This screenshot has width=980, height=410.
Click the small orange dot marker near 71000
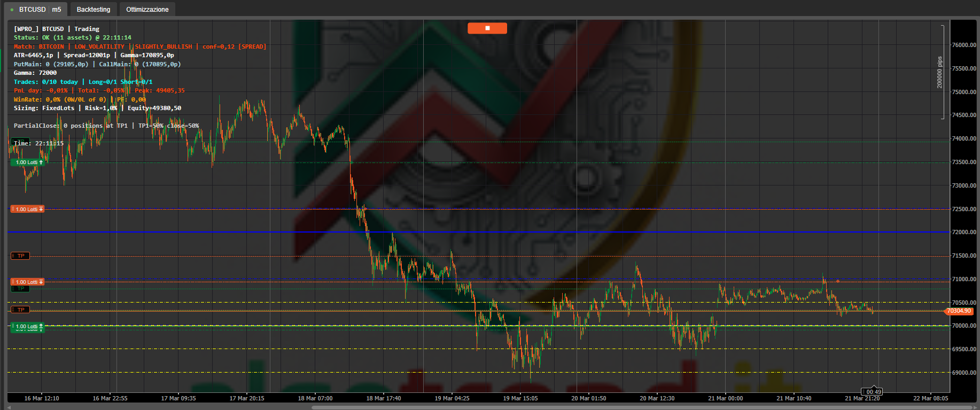click(x=837, y=281)
